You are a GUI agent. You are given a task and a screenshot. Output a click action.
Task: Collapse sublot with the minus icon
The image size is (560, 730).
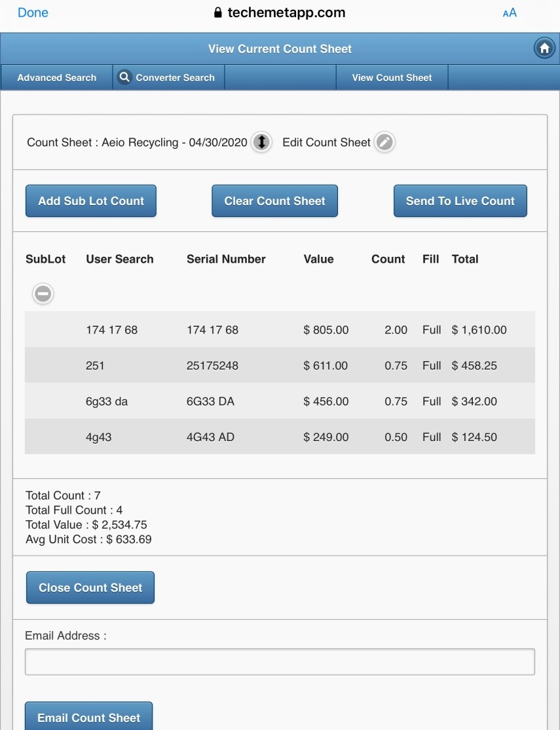pyautogui.click(x=43, y=294)
